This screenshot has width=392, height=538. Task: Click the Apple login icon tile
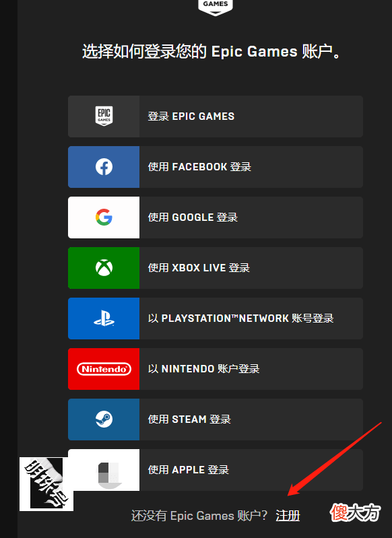coord(104,470)
